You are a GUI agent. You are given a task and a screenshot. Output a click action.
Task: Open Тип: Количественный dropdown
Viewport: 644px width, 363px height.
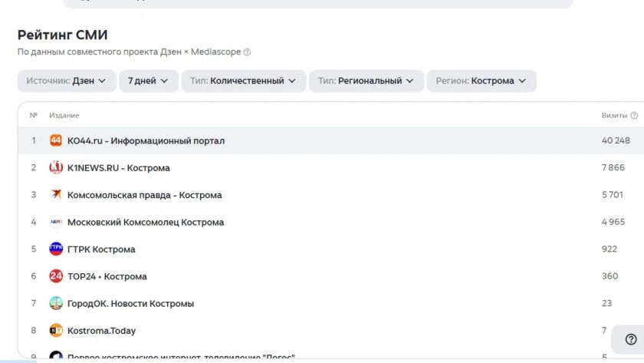(x=244, y=81)
